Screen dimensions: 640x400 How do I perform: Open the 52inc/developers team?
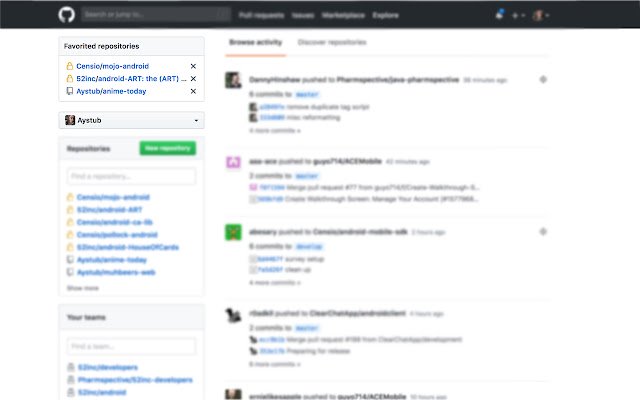click(x=108, y=367)
